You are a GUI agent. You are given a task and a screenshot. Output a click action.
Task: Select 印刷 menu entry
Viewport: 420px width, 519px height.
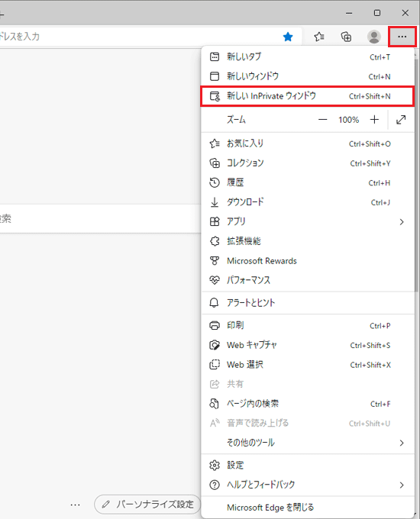pyautogui.click(x=308, y=326)
